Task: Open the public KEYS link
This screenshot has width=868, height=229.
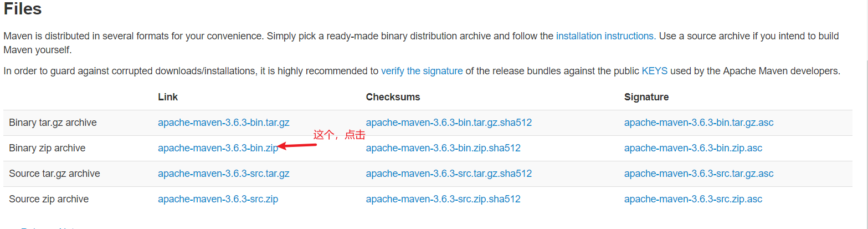Action: coord(655,71)
